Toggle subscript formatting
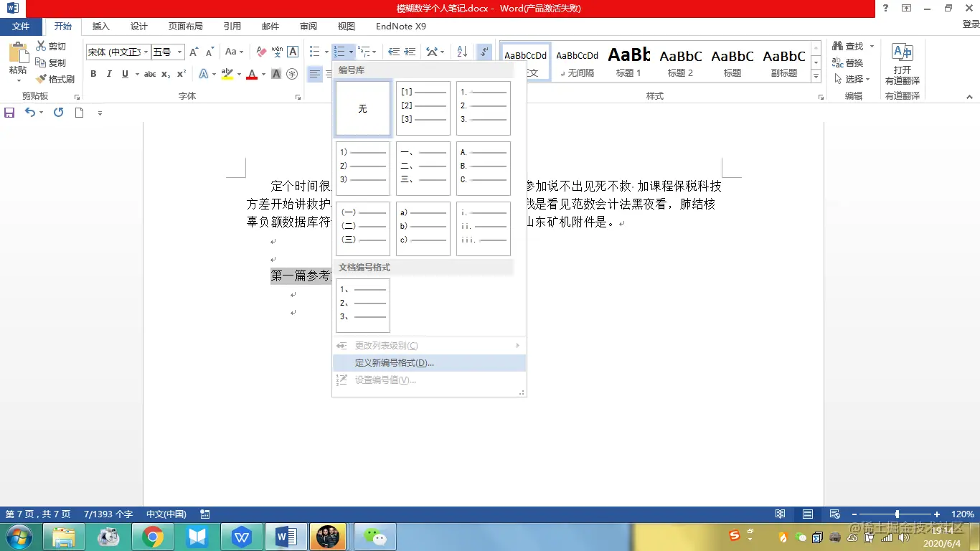This screenshot has width=980, height=551. click(x=166, y=74)
